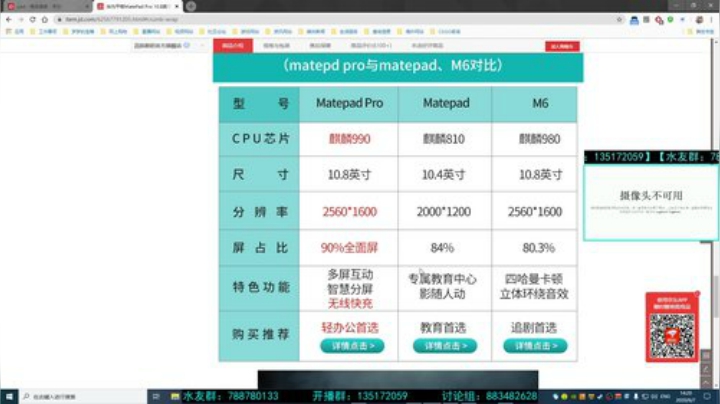Go back in the browser

9,19
